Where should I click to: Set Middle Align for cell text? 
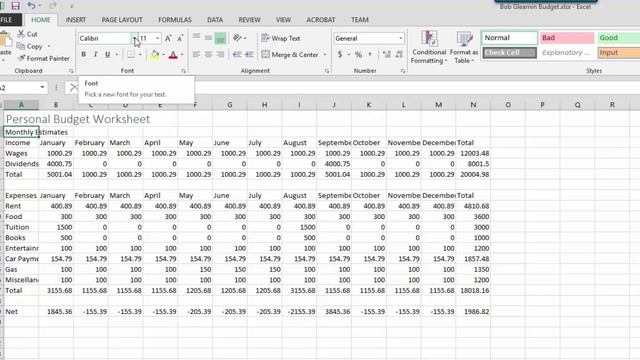coord(208,38)
